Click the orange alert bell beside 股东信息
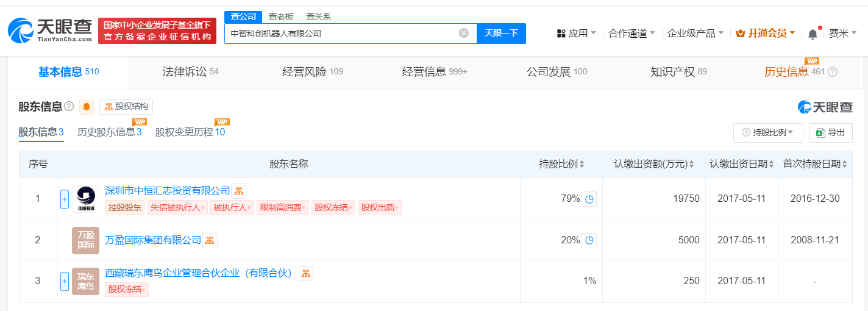Viewport: 868px width, 311px height. [x=87, y=107]
